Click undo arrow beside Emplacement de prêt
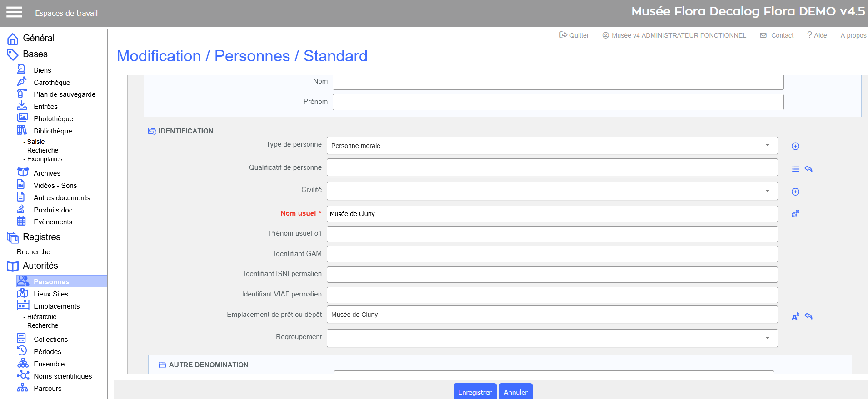This screenshot has width=868, height=399. pyautogui.click(x=808, y=316)
